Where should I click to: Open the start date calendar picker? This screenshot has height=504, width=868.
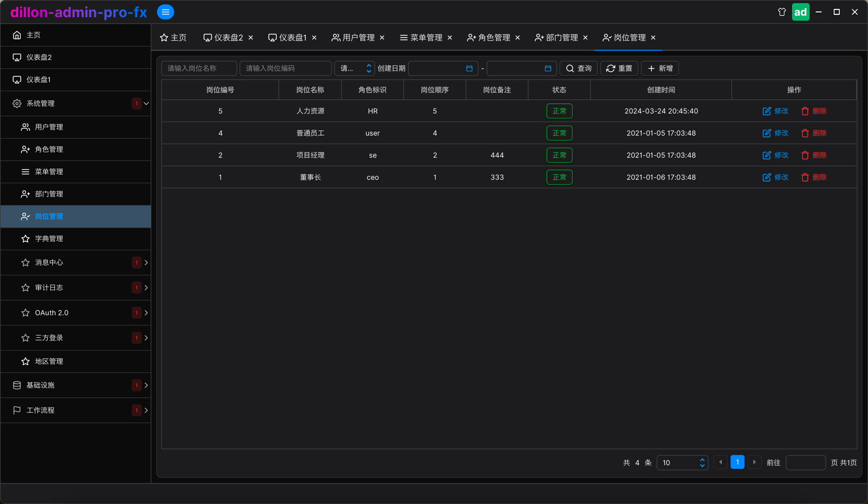[x=469, y=68]
